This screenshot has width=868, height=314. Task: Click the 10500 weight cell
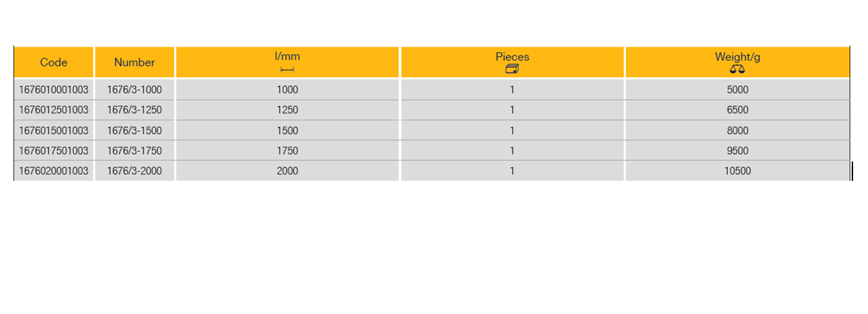click(737, 171)
